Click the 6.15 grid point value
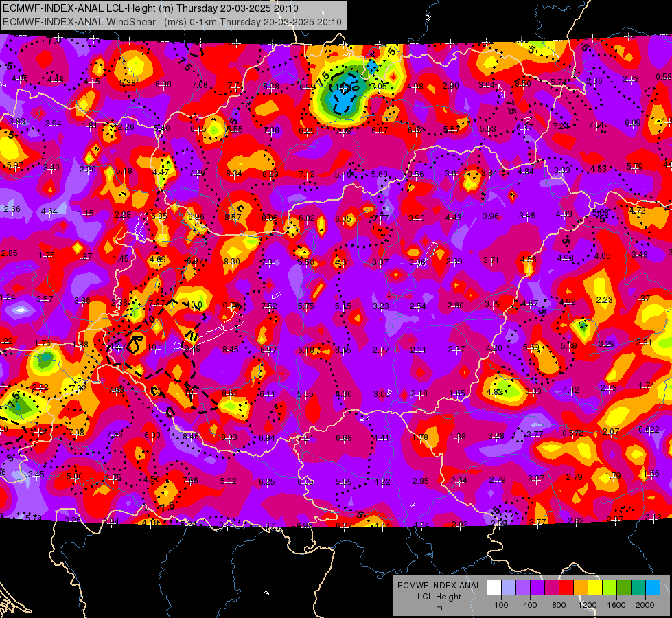Image resolution: width=672 pixels, height=618 pixels. tap(198, 129)
